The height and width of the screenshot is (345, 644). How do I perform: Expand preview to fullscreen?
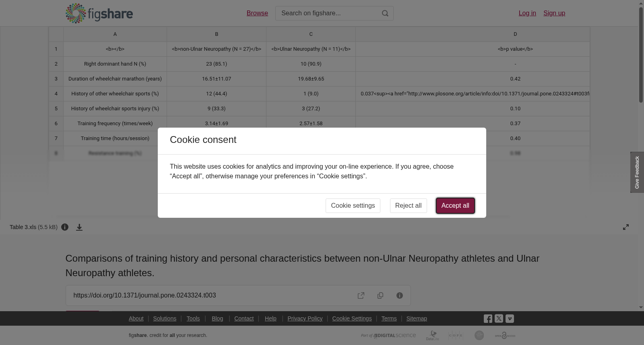[x=626, y=227]
